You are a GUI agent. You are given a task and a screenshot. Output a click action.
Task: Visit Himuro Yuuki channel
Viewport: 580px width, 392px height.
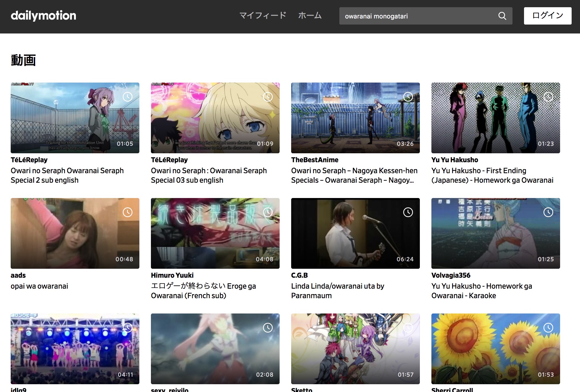pos(172,275)
